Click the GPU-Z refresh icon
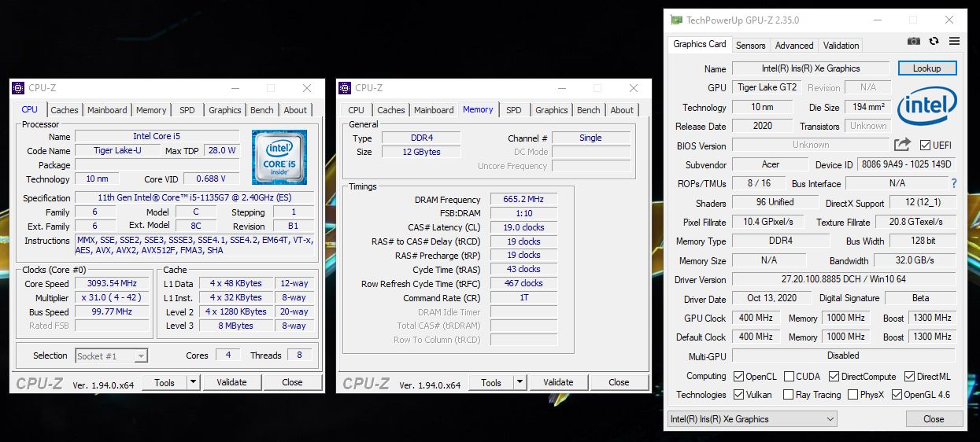This screenshot has width=980, height=442. pyautogui.click(x=934, y=42)
